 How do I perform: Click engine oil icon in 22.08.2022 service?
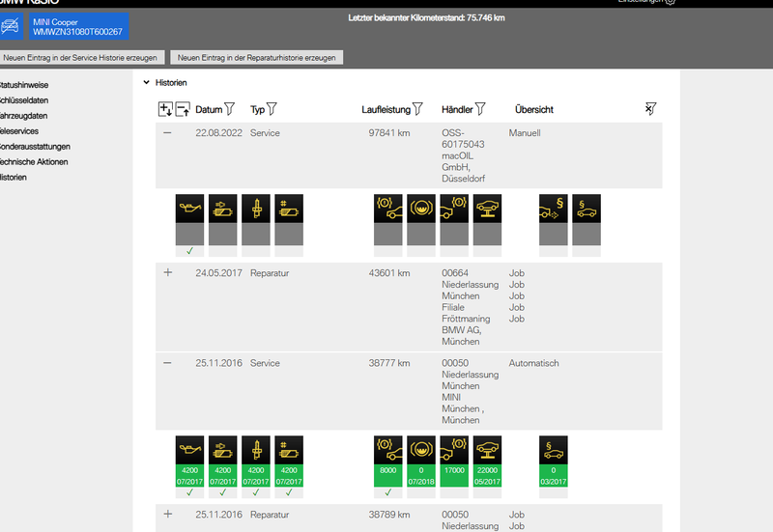189,209
